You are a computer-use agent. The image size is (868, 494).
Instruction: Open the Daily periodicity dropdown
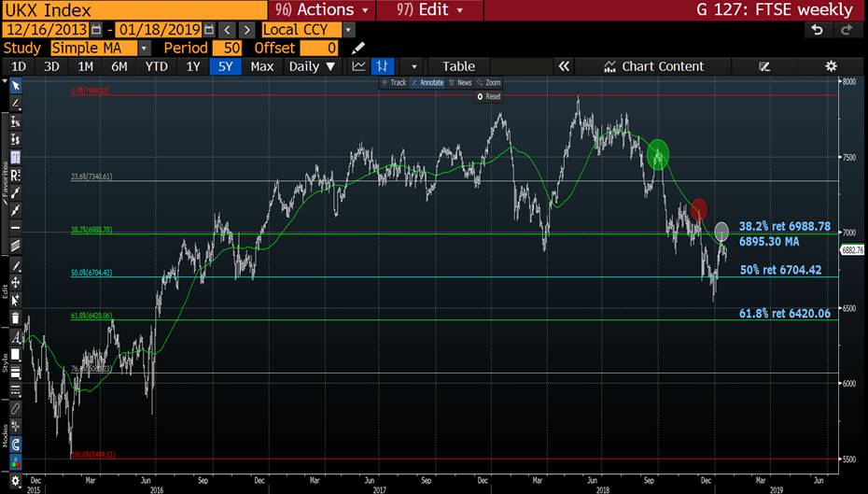pos(312,66)
